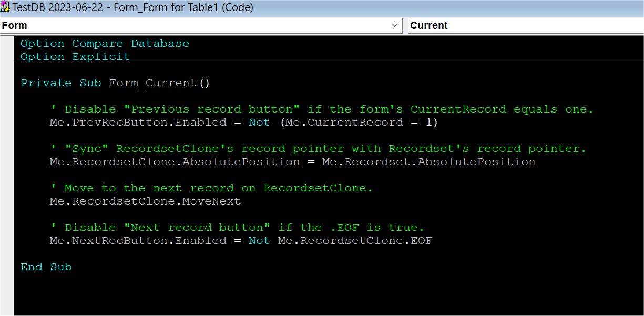Click Form_Current in the Sub declaration
This screenshot has width=644, height=316.
click(x=152, y=83)
